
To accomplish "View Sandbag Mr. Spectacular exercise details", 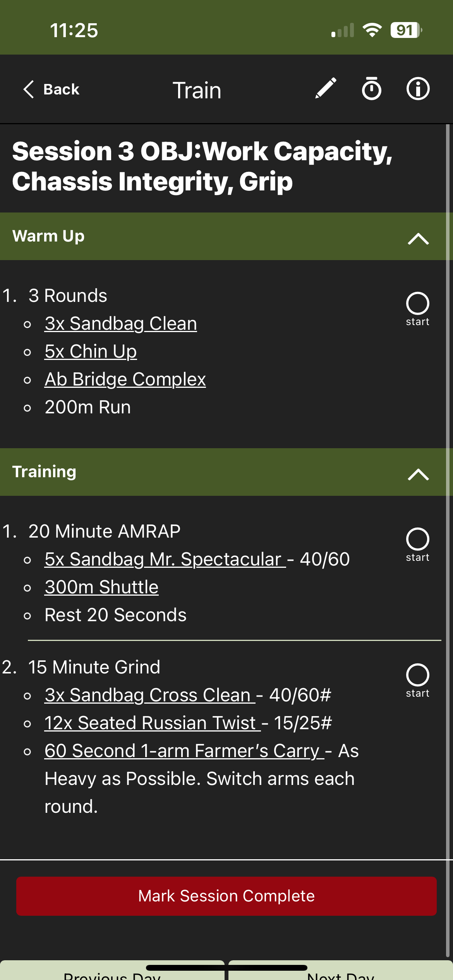I will [x=165, y=559].
